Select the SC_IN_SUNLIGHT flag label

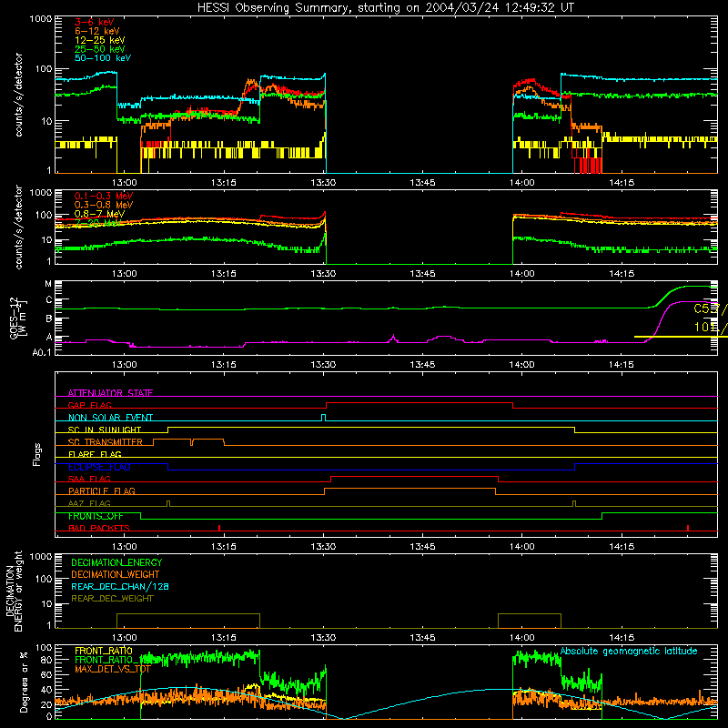coord(105,430)
